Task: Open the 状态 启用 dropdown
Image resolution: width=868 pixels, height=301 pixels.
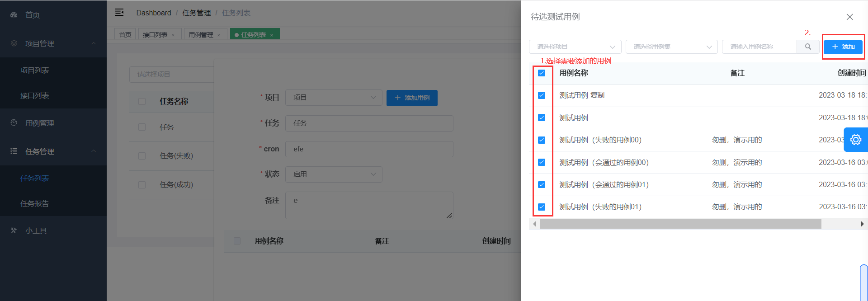Action: click(334, 174)
